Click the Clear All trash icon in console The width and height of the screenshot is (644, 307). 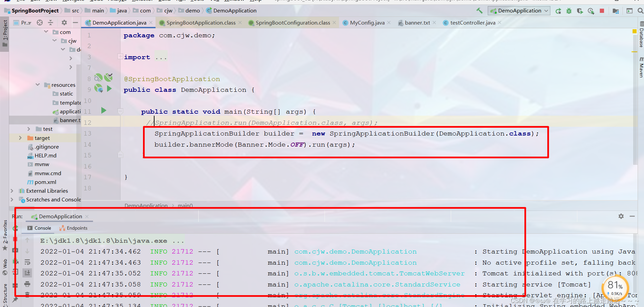pyautogui.click(x=27, y=295)
